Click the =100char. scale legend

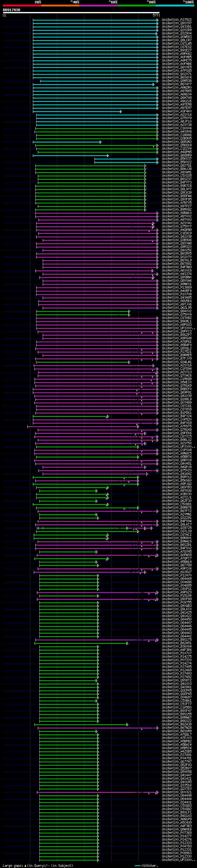pyautogui.click(x=146, y=866)
